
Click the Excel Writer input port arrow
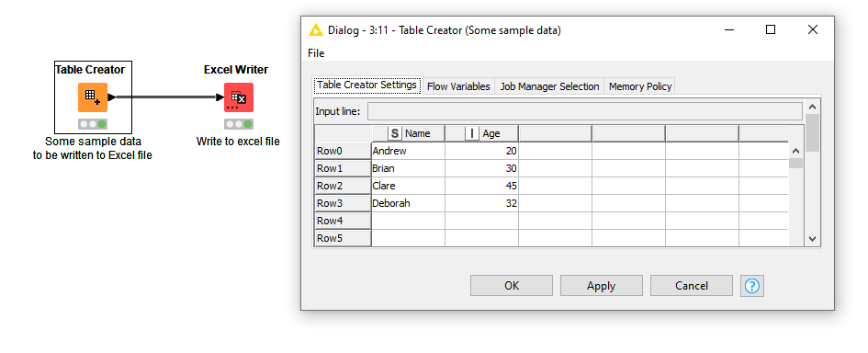[x=220, y=97]
